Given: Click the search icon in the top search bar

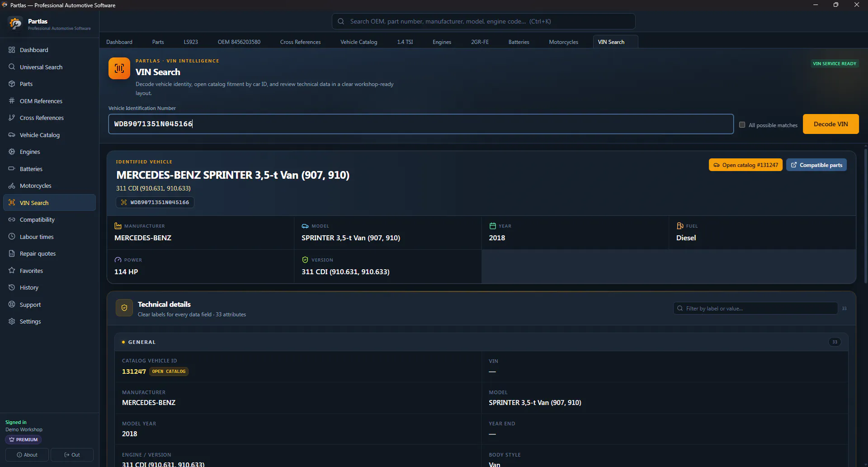Looking at the screenshot, I should tap(341, 21).
